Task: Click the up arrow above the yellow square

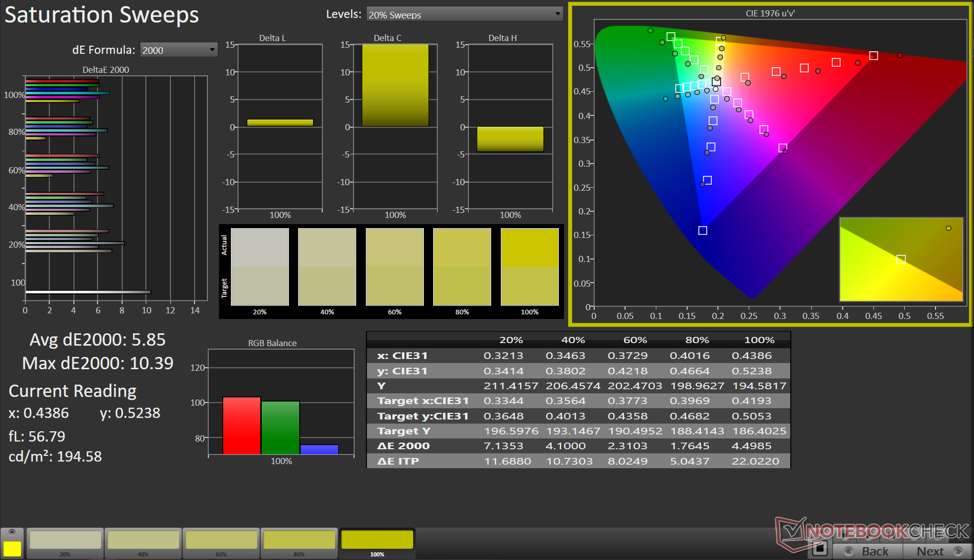Action: pos(12,532)
